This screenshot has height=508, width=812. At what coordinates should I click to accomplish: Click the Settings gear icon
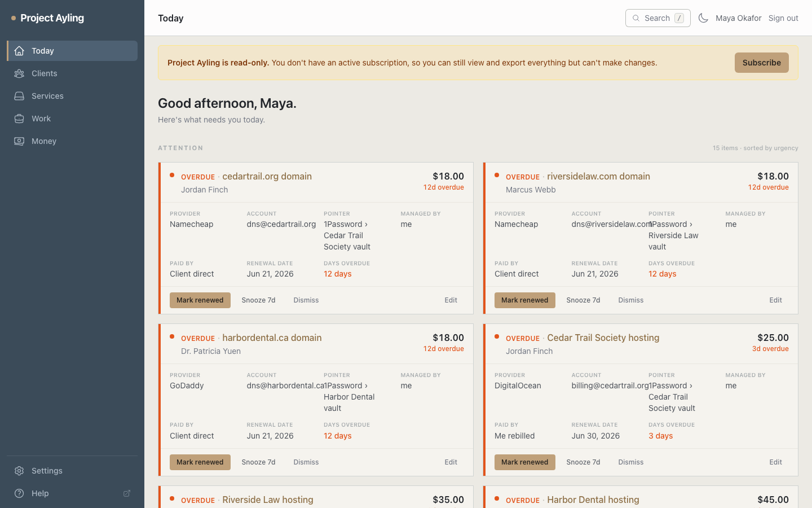(x=19, y=471)
